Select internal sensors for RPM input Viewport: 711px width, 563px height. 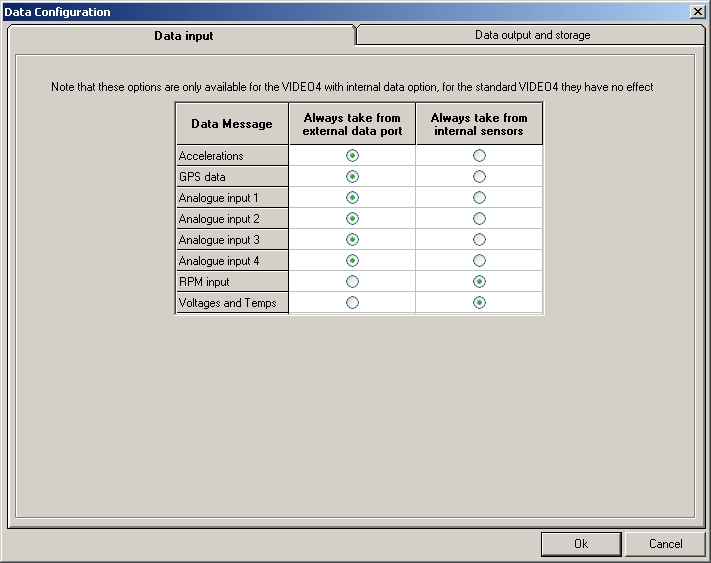point(479,282)
